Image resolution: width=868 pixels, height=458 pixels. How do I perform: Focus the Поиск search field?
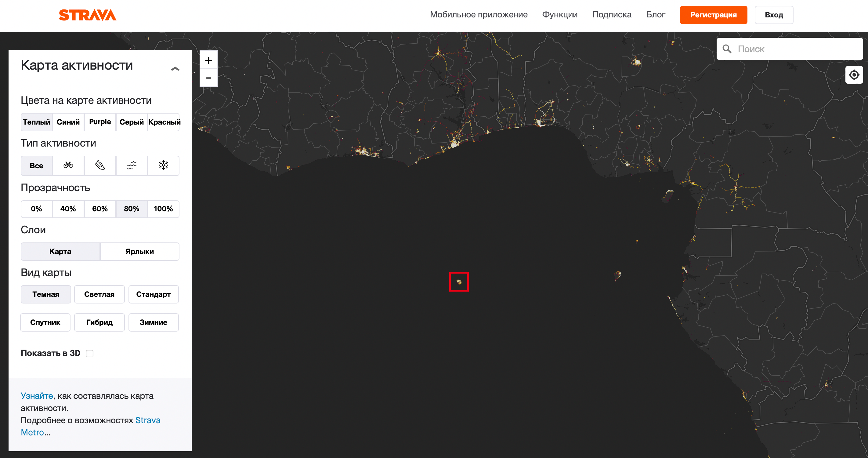click(790, 49)
